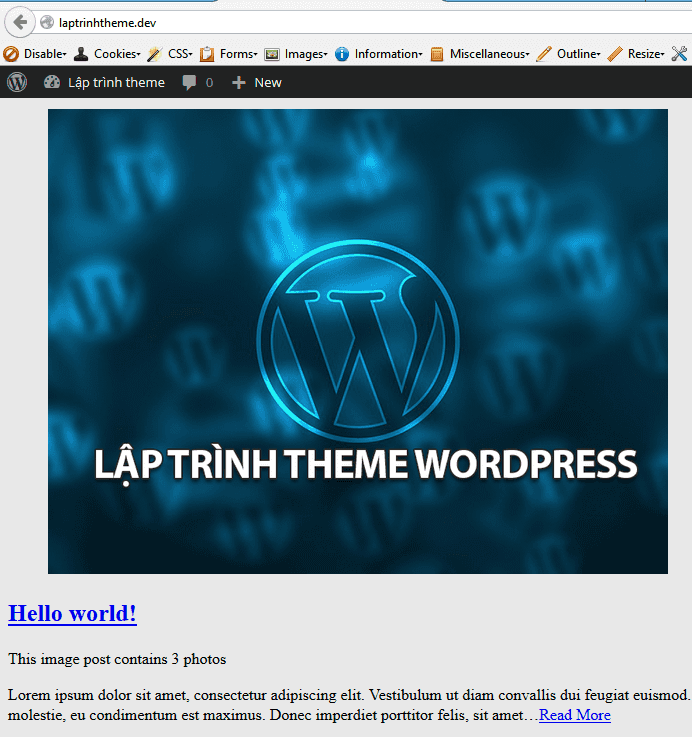
Task: Click the plus icon beside New
Action: pyautogui.click(x=239, y=83)
